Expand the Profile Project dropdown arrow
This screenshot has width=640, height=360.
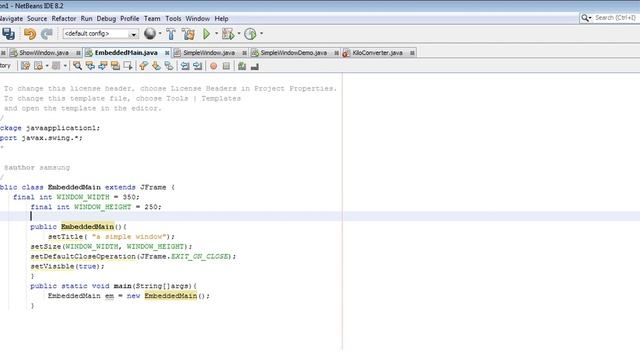(x=261, y=33)
